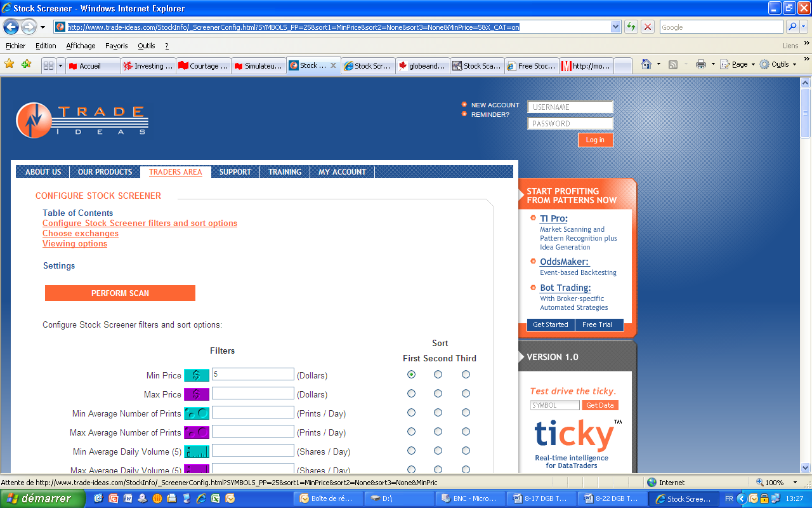812x508 pixels.
Task: Open the OddsMaker link
Action: point(565,262)
